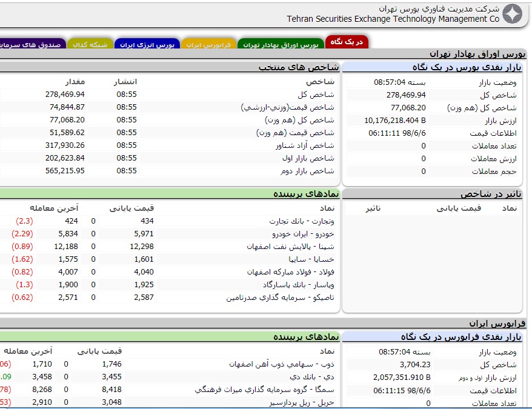This screenshot has height=409, width=532.
Task: Click the change percentage '(1.62)'
Action: point(22,259)
